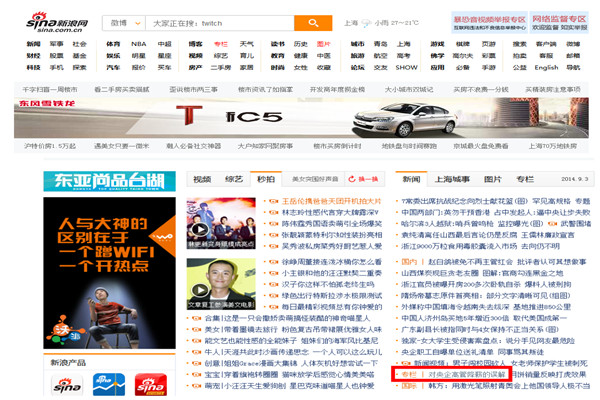
Task: Open the 科技 channel link
Action: pos(33,67)
